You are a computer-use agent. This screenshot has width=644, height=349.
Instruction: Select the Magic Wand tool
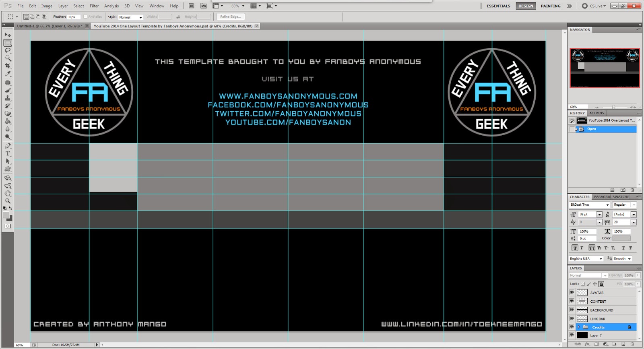point(8,58)
